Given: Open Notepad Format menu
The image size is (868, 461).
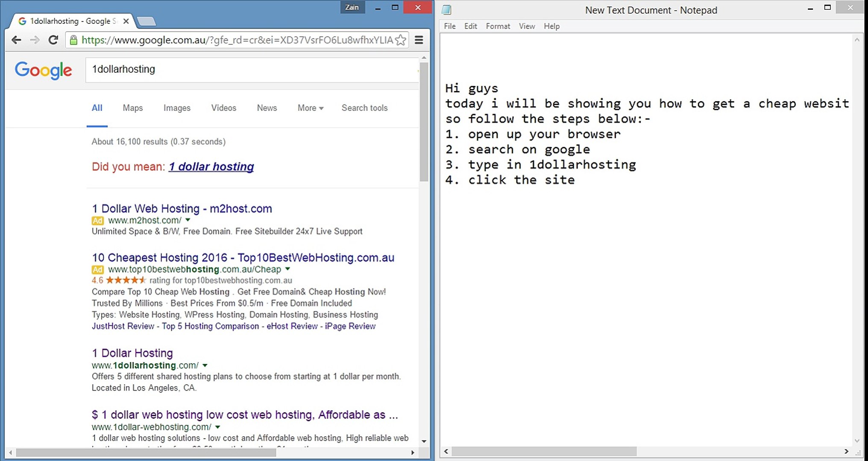Looking at the screenshot, I should [498, 26].
